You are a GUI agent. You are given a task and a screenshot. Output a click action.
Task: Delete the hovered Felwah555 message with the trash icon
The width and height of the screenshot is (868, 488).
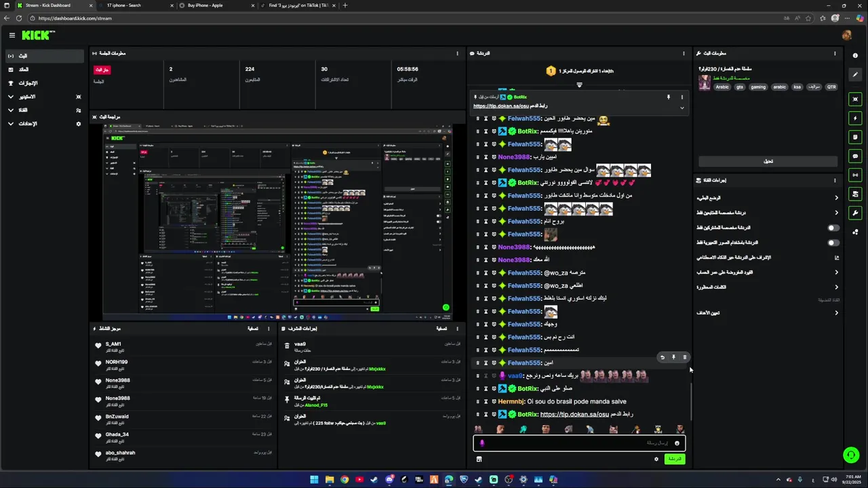684,357
